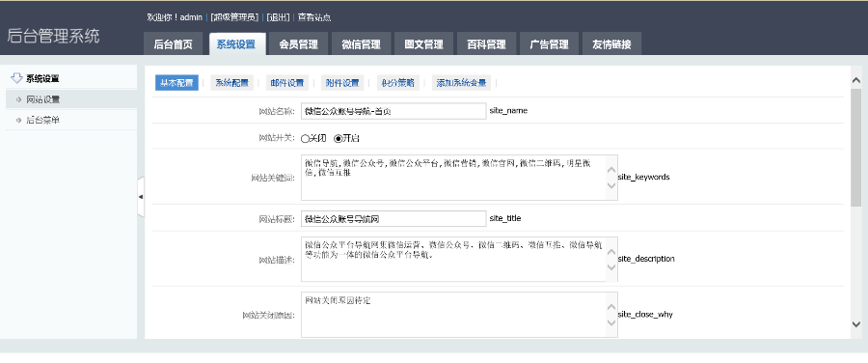Open the 广告管理 tab
This screenshot has height=363, width=868.
(x=549, y=43)
